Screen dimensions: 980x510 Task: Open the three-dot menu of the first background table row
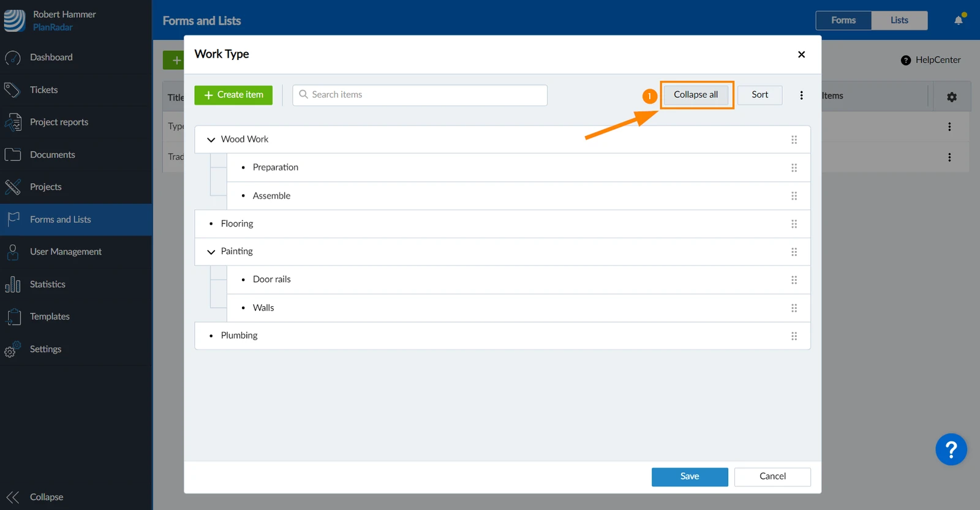(x=949, y=127)
